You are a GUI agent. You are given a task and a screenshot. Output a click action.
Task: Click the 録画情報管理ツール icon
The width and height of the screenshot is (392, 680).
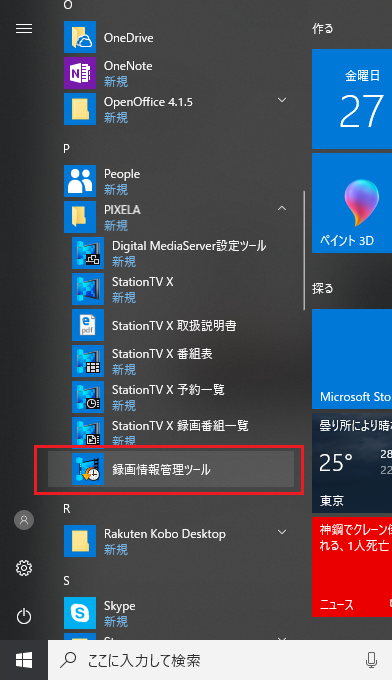[88, 469]
